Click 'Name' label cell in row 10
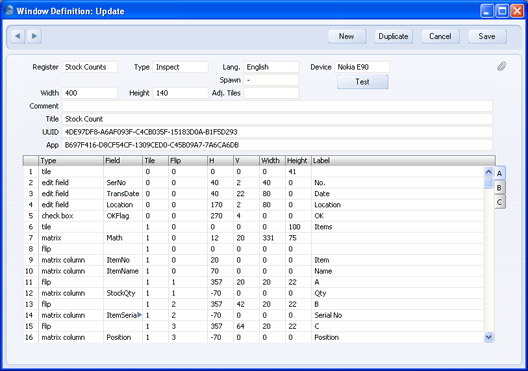The width and height of the screenshot is (528, 371). tap(397, 271)
